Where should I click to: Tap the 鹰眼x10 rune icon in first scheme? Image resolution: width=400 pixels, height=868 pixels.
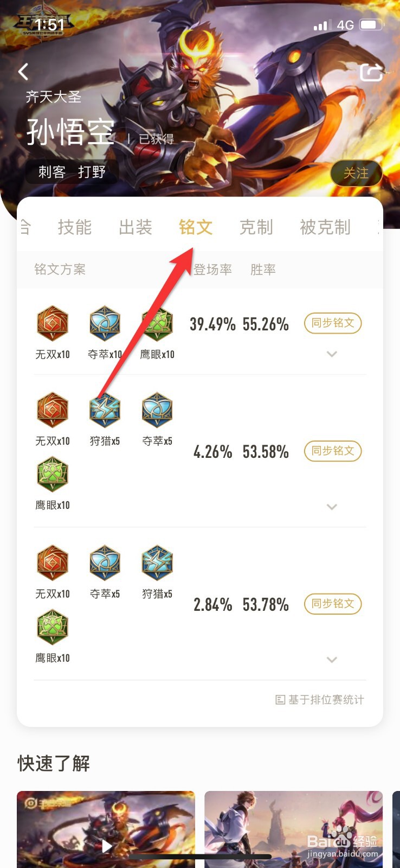tap(157, 323)
